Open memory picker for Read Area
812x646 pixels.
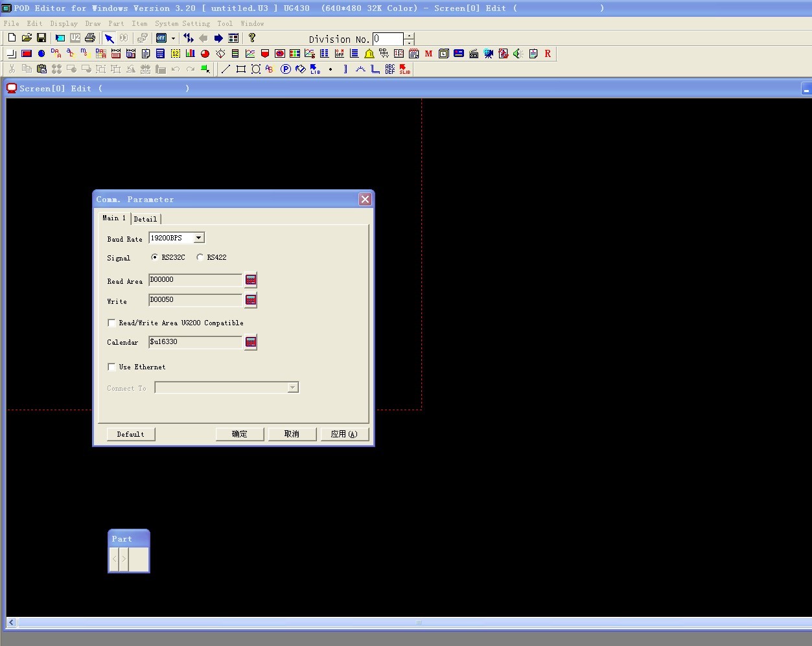pos(251,280)
